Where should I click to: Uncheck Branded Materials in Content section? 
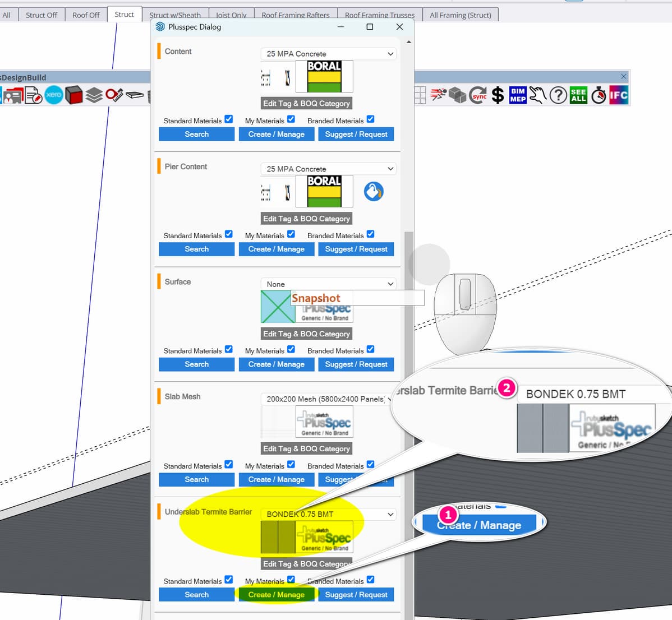[371, 119]
